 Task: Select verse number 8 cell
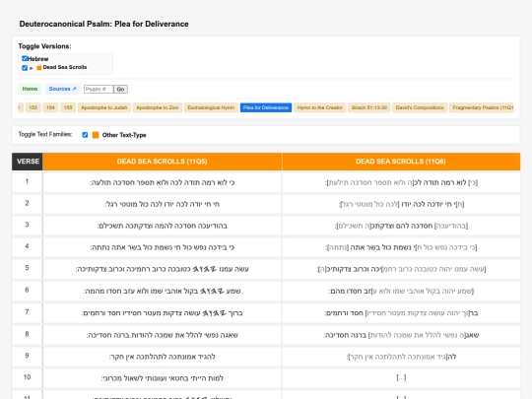point(28,335)
